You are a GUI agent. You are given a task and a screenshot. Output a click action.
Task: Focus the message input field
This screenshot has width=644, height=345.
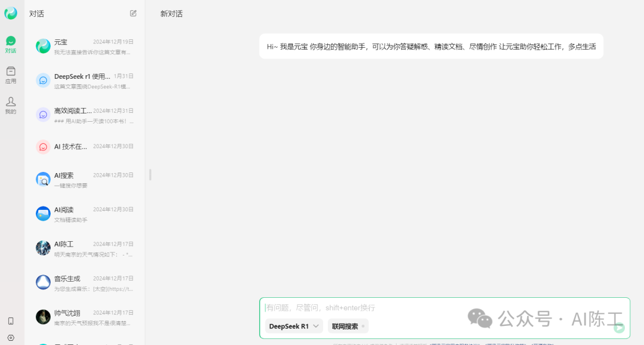click(x=444, y=307)
